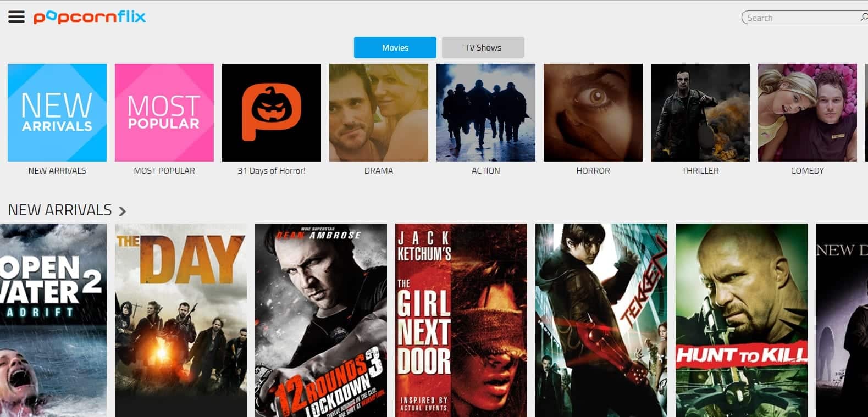Click the COMEDY text label
Image resolution: width=868 pixels, height=417 pixels.
(808, 171)
